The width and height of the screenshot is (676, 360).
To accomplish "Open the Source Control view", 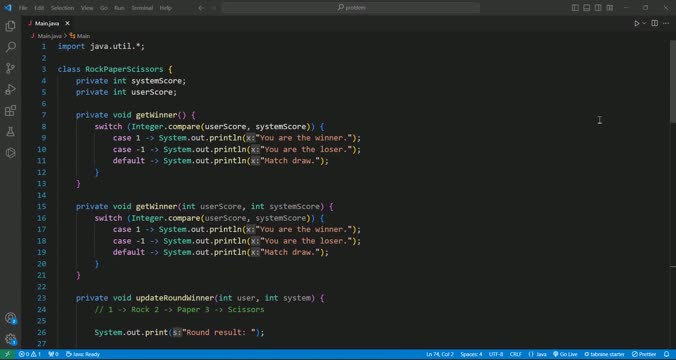I will coord(10,68).
